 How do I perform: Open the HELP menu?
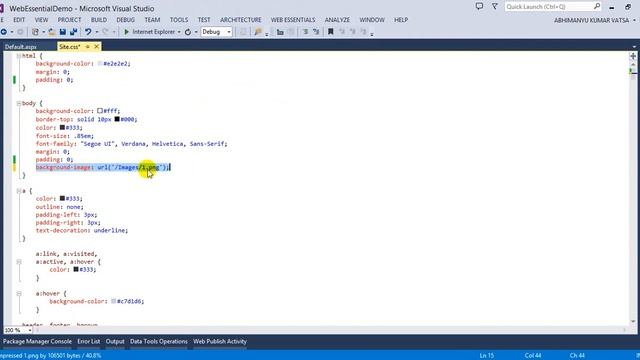pyautogui.click(x=401, y=20)
